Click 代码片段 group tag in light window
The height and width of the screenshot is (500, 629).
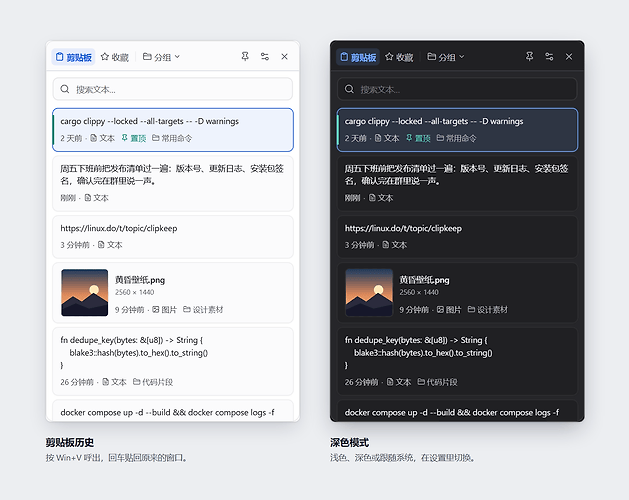coord(153,382)
